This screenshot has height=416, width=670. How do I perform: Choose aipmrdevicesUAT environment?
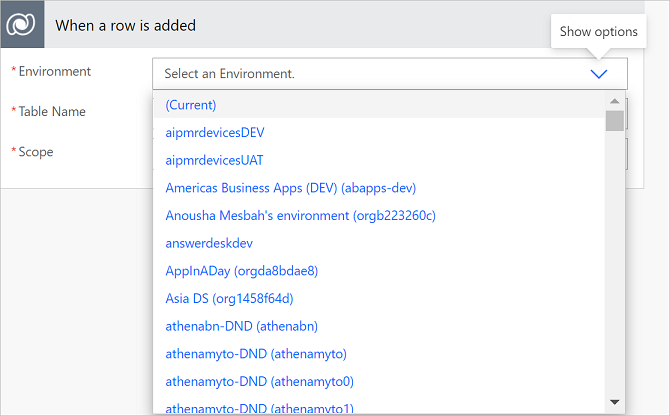[x=215, y=160]
